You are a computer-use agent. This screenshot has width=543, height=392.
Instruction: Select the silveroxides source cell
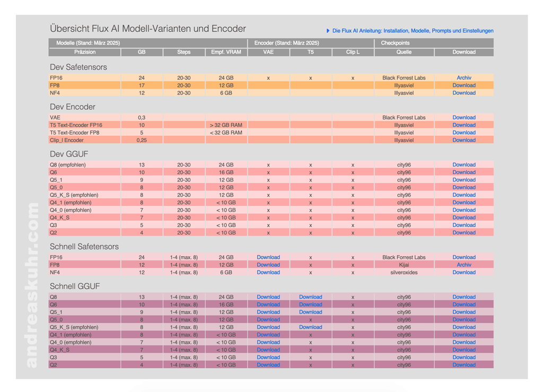[404, 273]
